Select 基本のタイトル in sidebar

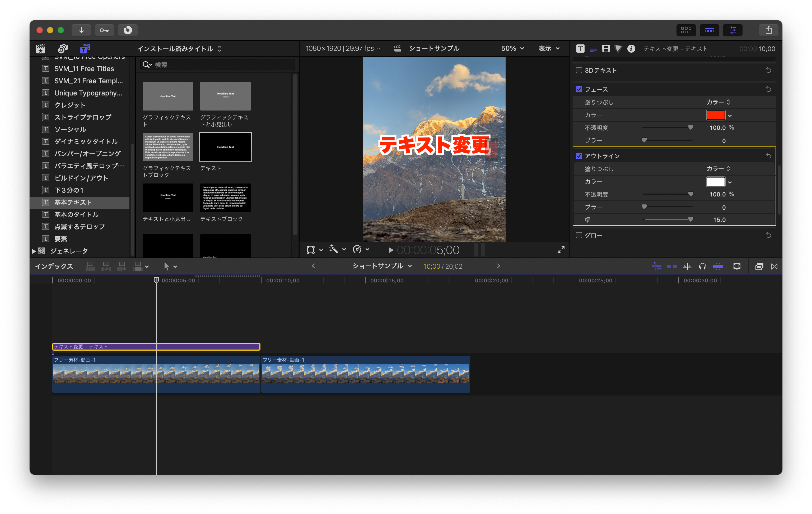click(x=76, y=215)
